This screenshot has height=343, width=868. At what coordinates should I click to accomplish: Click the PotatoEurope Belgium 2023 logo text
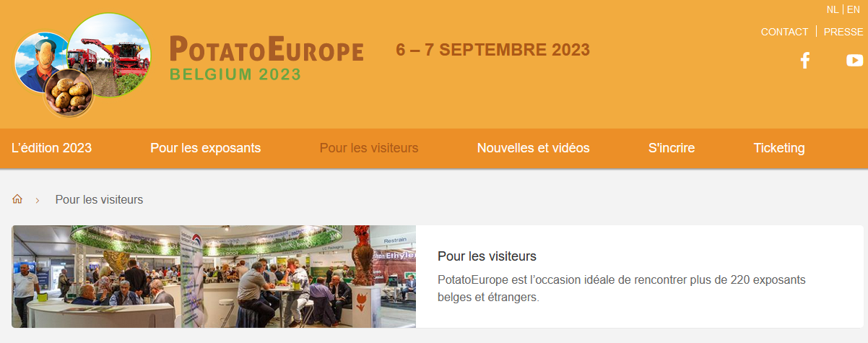click(266, 58)
